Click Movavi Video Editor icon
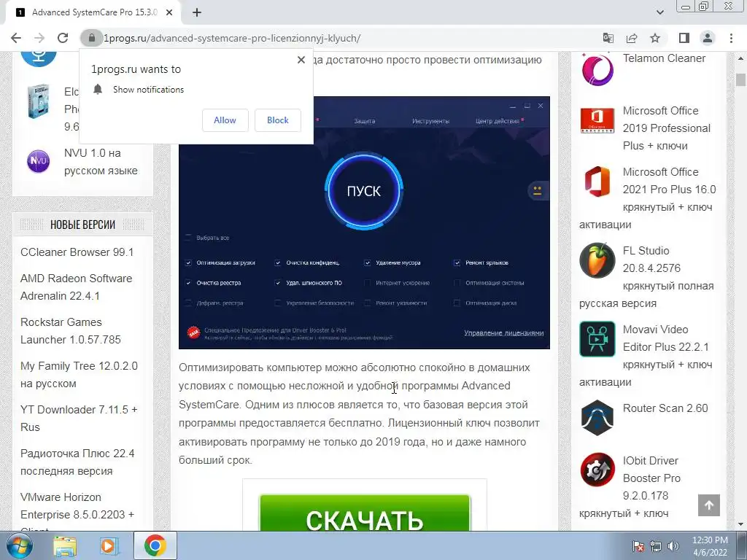 597,339
